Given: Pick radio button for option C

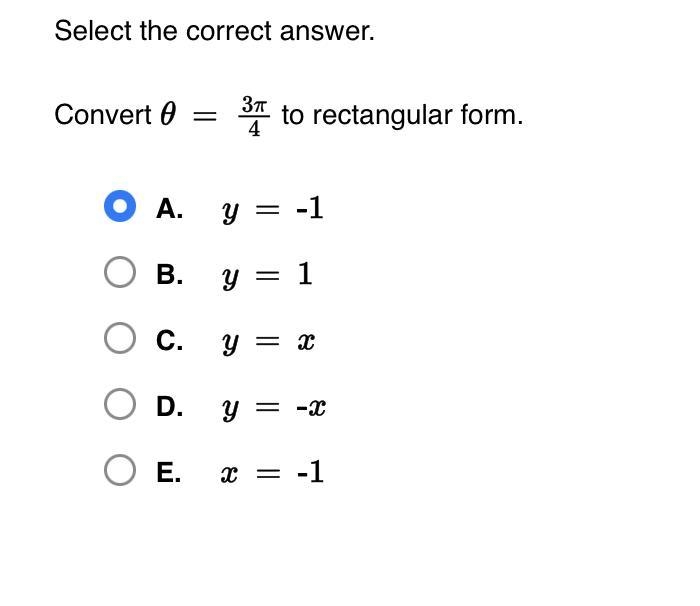Looking at the screenshot, I should (120, 338).
